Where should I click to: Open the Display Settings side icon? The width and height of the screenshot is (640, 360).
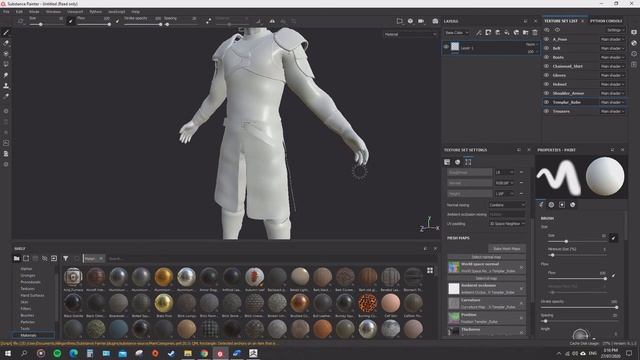(x=634, y=32)
